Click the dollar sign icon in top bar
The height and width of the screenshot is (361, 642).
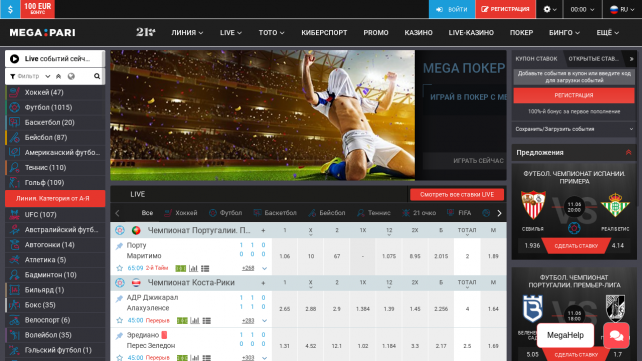coord(10,9)
